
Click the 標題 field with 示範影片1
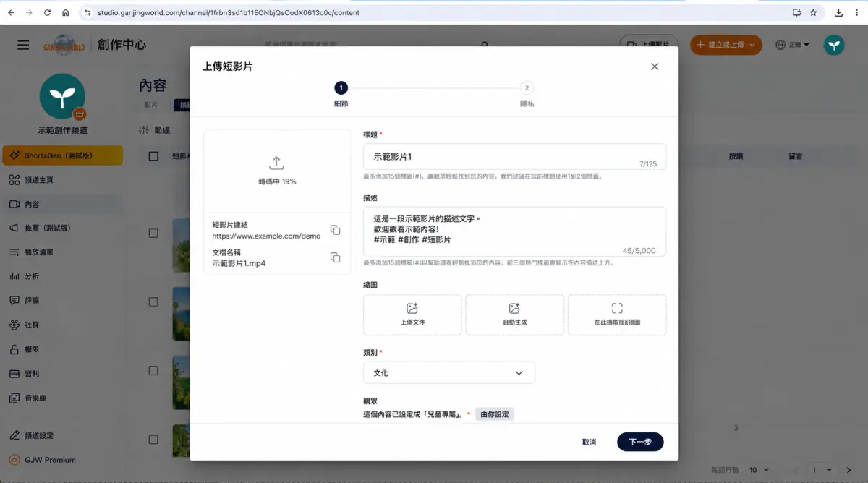(514, 156)
